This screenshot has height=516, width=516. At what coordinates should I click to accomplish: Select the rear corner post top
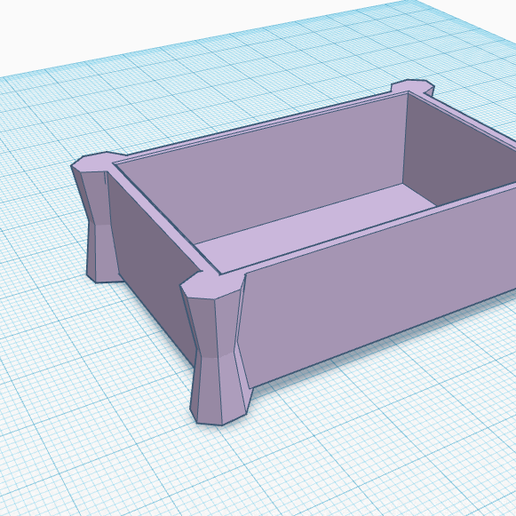coord(413,87)
